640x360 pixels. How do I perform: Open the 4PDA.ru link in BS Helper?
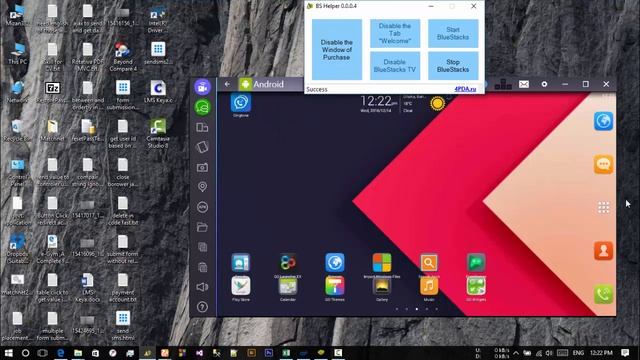click(465, 89)
